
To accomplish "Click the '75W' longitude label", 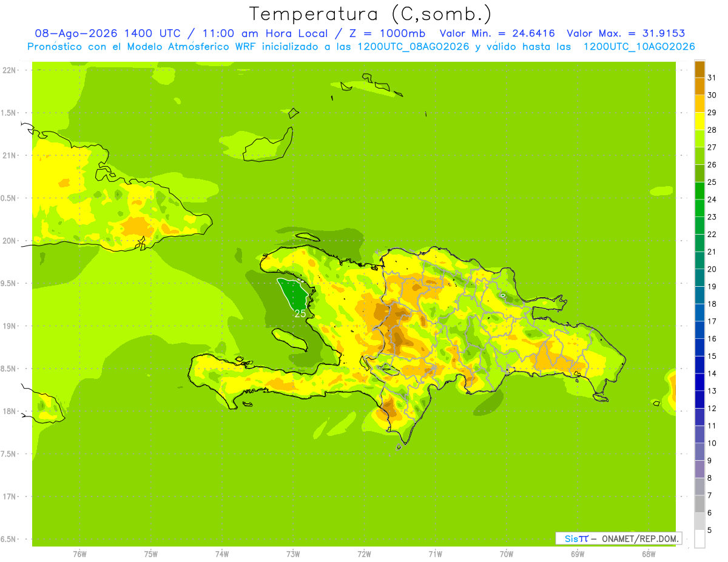I will pos(151,554).
